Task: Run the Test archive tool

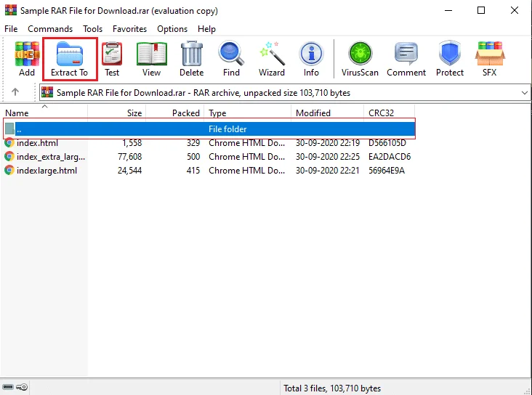Action: coord(112,54)
